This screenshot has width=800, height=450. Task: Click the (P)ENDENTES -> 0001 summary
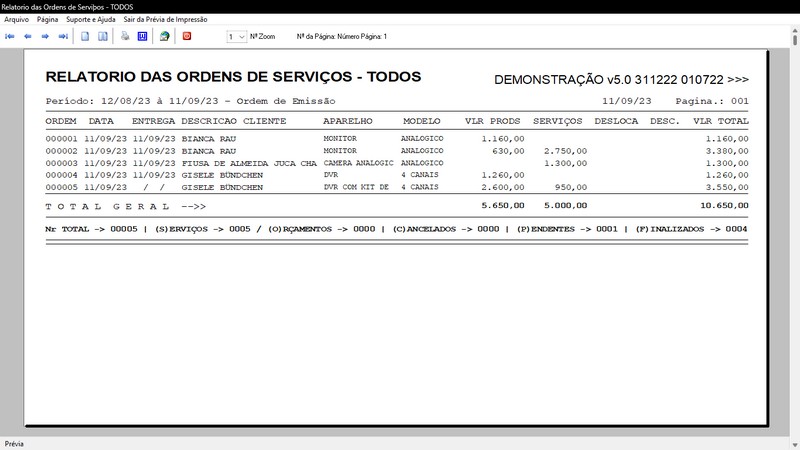point(567,229)
